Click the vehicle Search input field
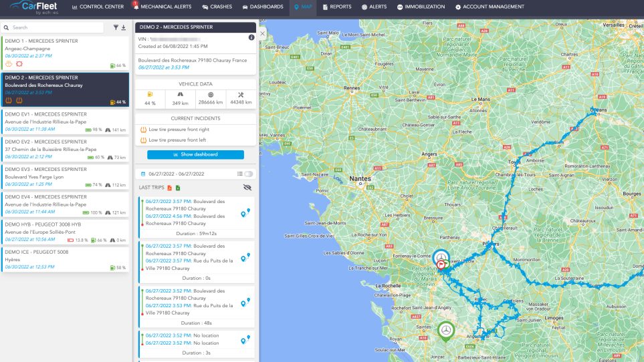Viewport: 644px width, 362px height. click(57, 28)
